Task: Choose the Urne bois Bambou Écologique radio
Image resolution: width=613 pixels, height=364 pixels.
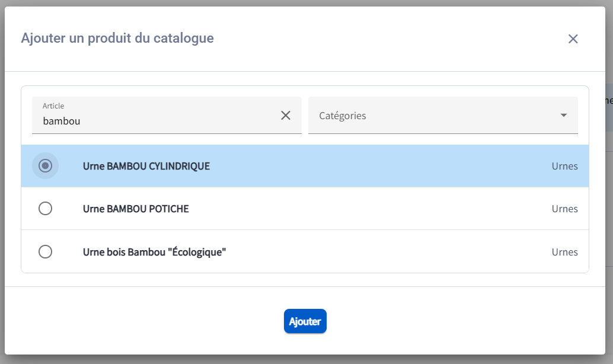Action: tap(45, 252)
